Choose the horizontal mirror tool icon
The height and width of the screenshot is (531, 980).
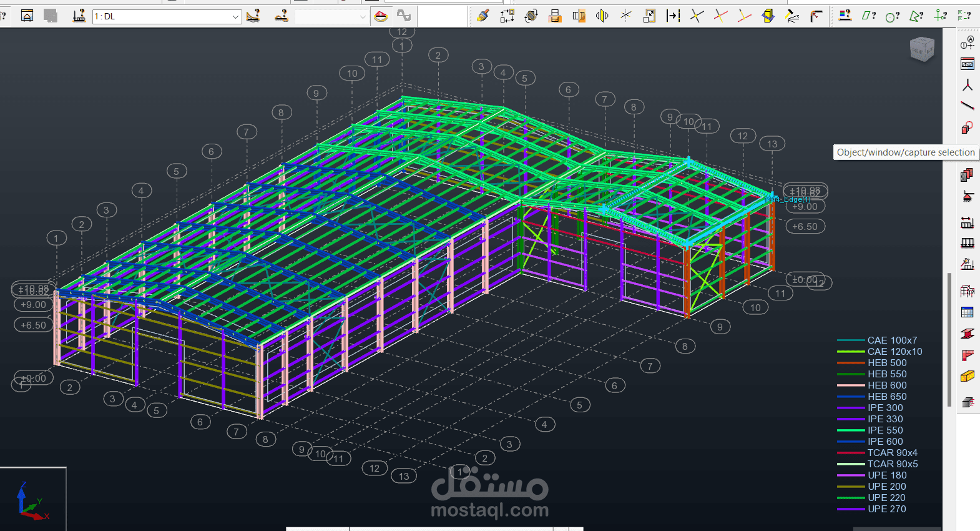click(579, 16)
